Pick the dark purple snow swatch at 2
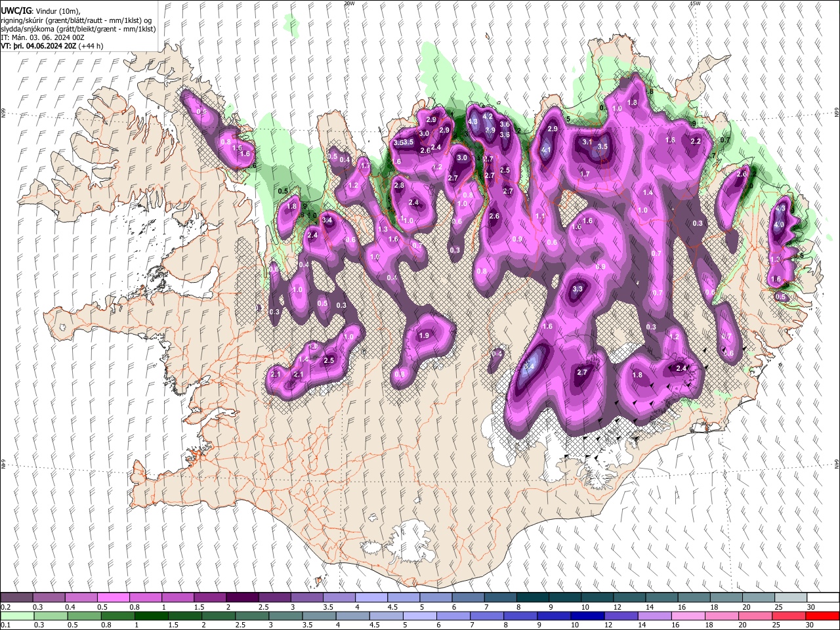Screen dimensions: 840x630 point(241,598)
